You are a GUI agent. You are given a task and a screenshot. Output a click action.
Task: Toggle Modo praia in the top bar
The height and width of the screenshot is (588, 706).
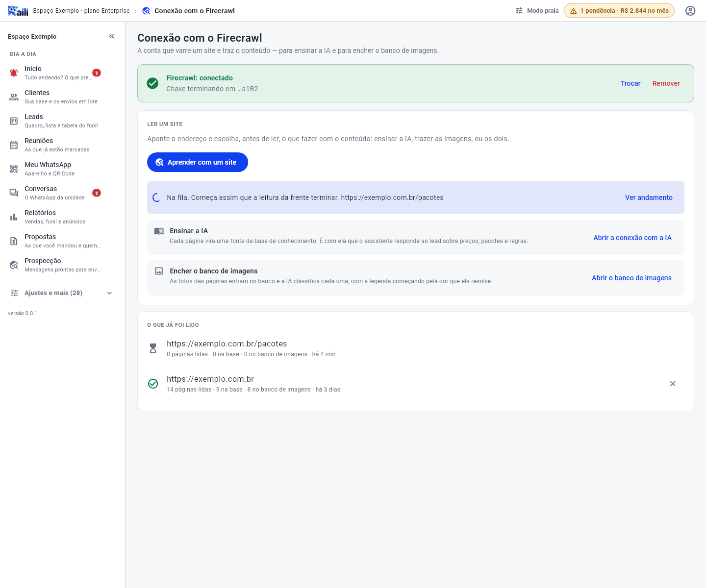[x=537, y=11]
